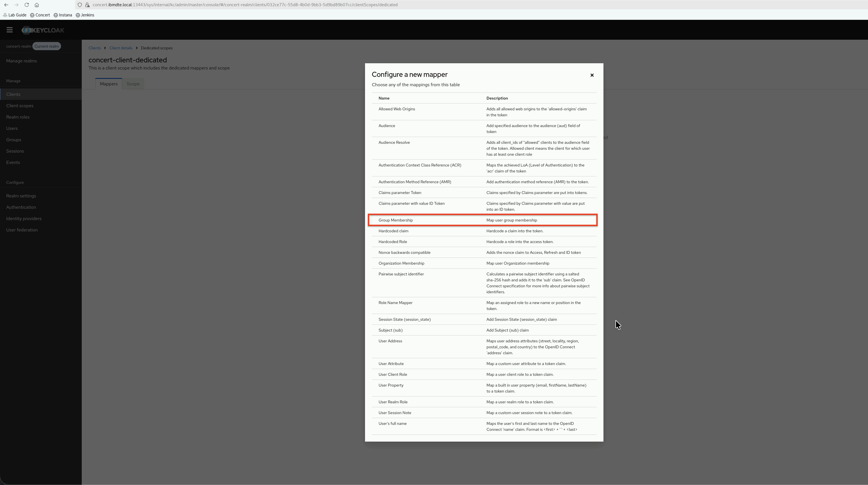868x485 pixels.
Task: Click the 'Map user group membership' description
Action: pos(511,220)
